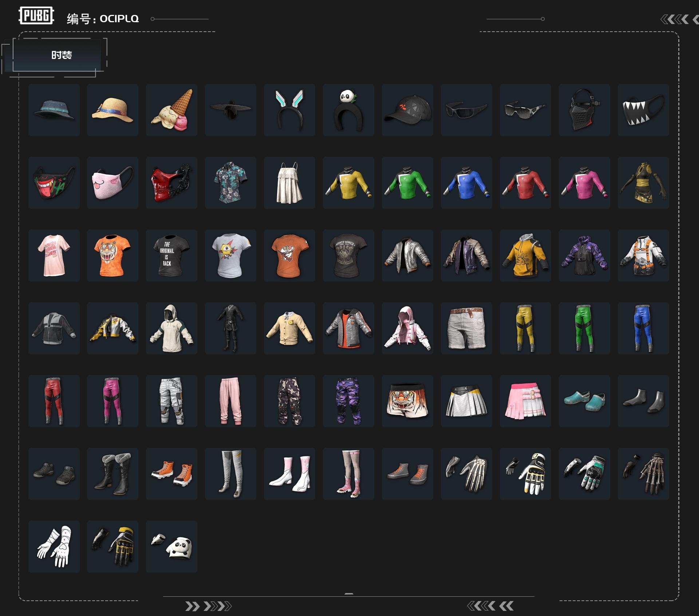Select the orange tiger t-shirt
Image resolution: width=699 pixels, height=616 pixels.
coord(112,255)
